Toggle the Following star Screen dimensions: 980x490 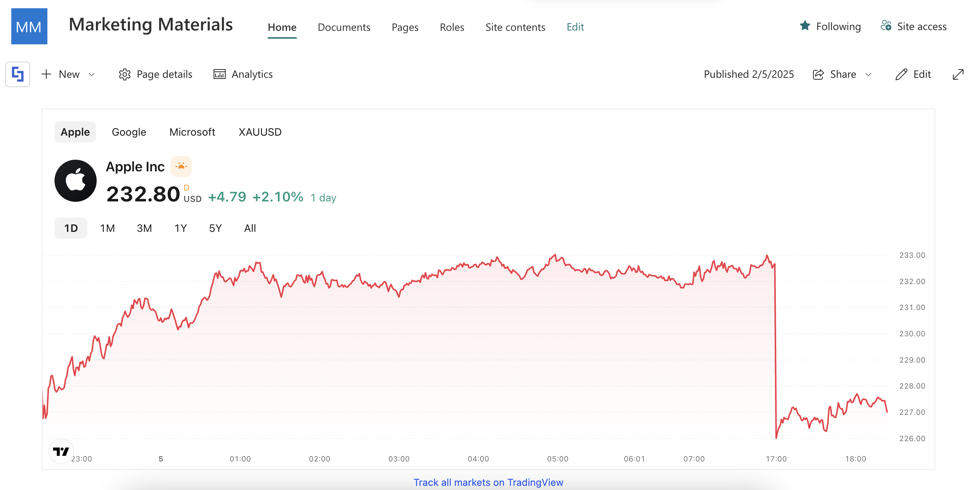[805, 26]
